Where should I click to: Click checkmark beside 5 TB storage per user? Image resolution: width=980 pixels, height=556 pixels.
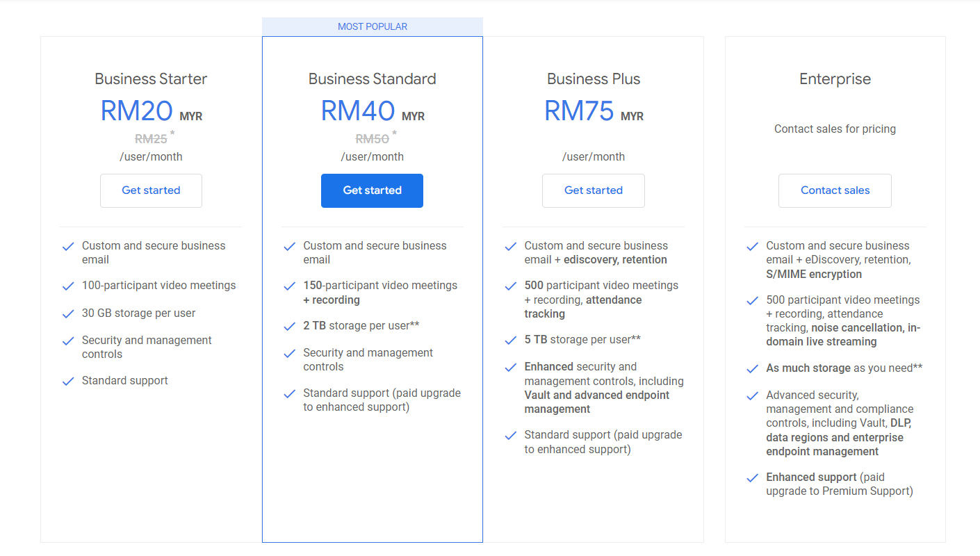click(511, 340)
